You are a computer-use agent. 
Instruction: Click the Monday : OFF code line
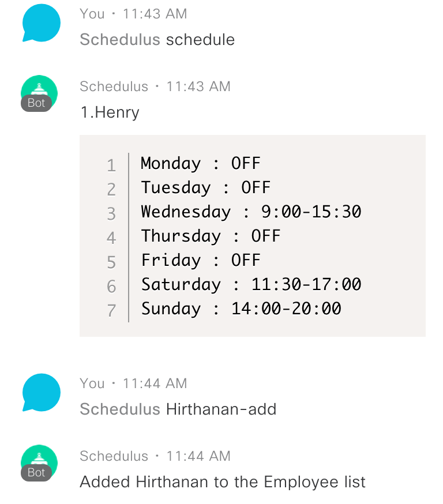201,163
